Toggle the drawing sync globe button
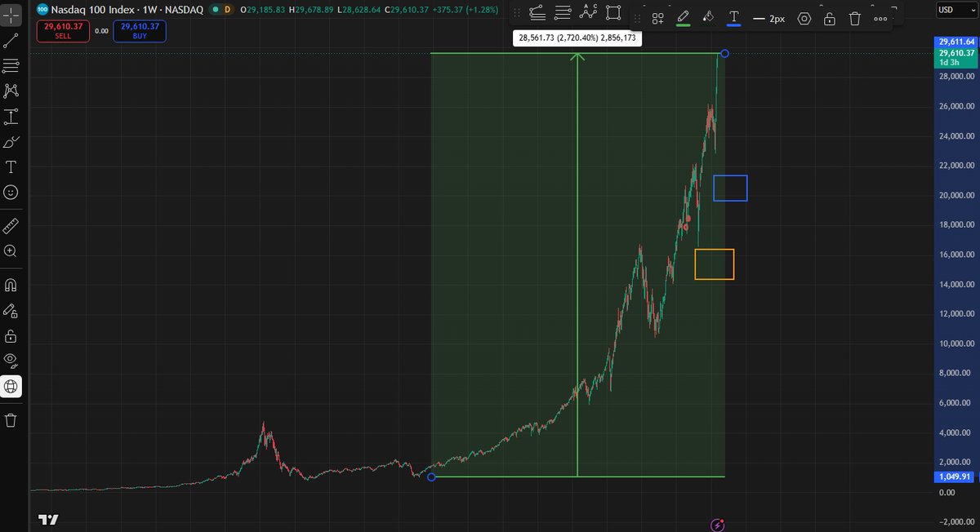Viewport: 980px width, 532px height. [x=11, y=386]
